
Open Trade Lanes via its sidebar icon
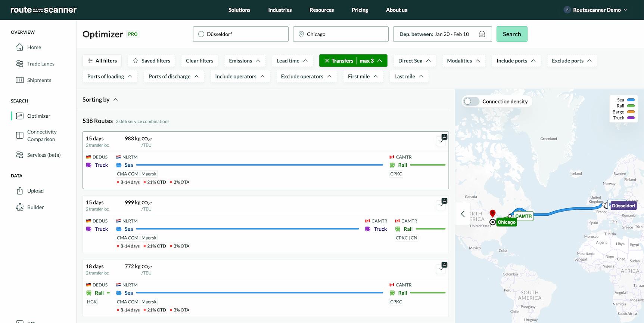pos(20,64)
